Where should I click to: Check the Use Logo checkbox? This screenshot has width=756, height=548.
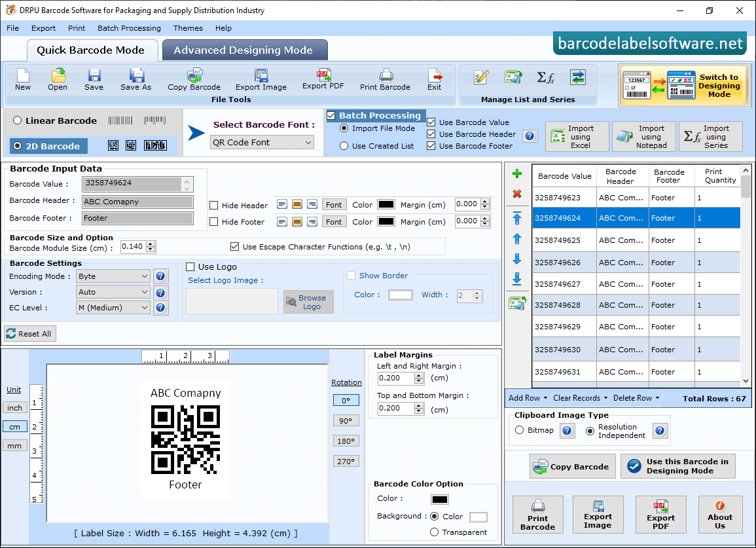tap(190, 266)
